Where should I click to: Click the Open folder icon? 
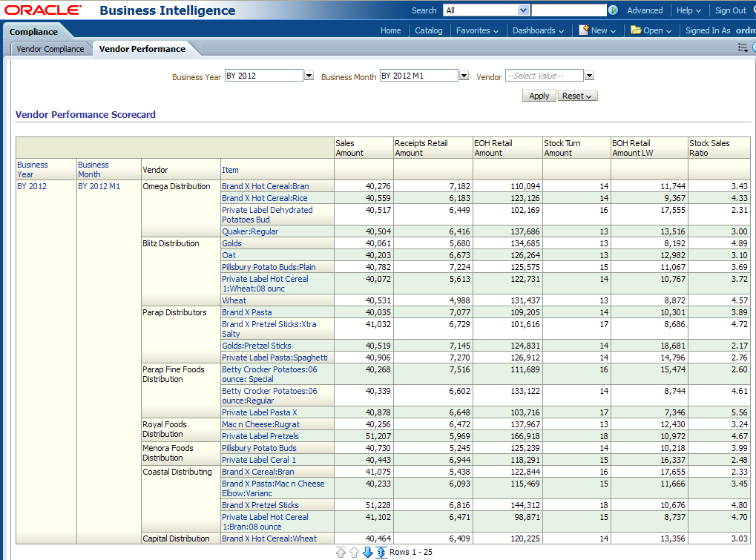(x=636, y=30)
